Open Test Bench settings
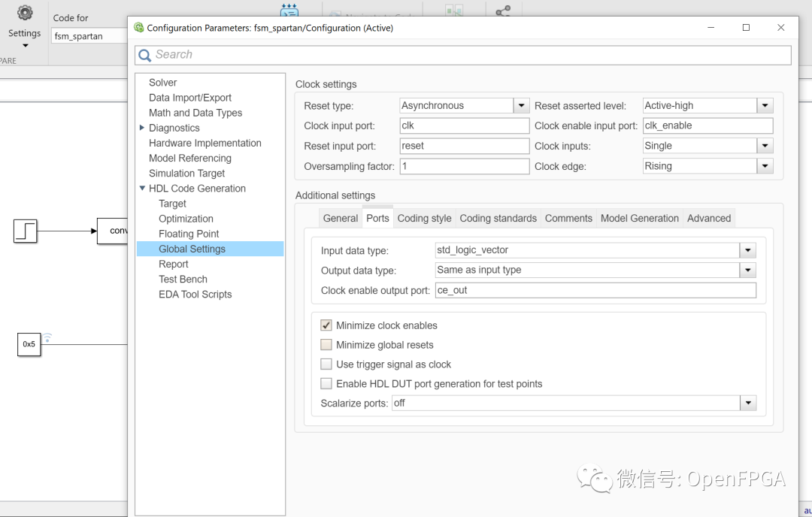The image size is (812, 517). pos(183,279)
